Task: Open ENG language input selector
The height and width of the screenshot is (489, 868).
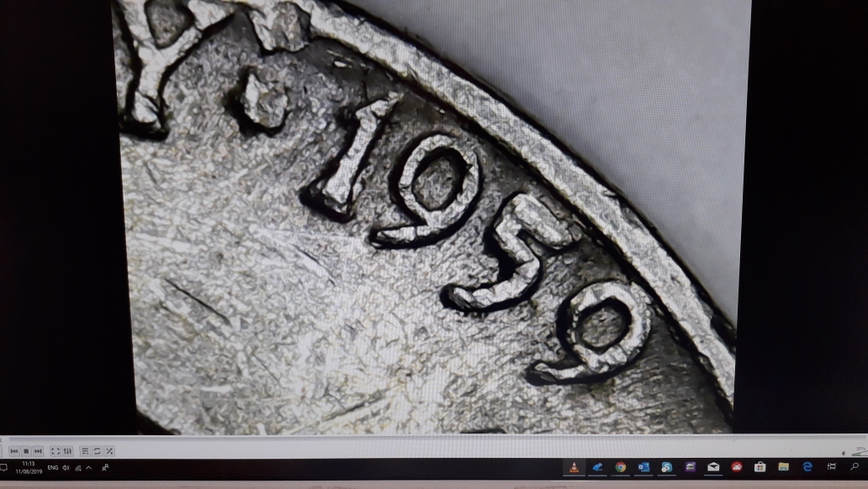Action: coord(53,468)
